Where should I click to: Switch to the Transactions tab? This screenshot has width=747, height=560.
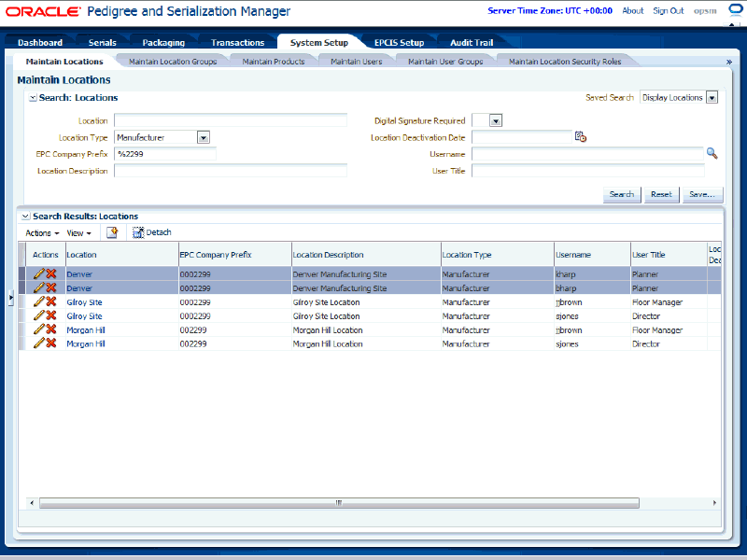(x=238, y=42)
